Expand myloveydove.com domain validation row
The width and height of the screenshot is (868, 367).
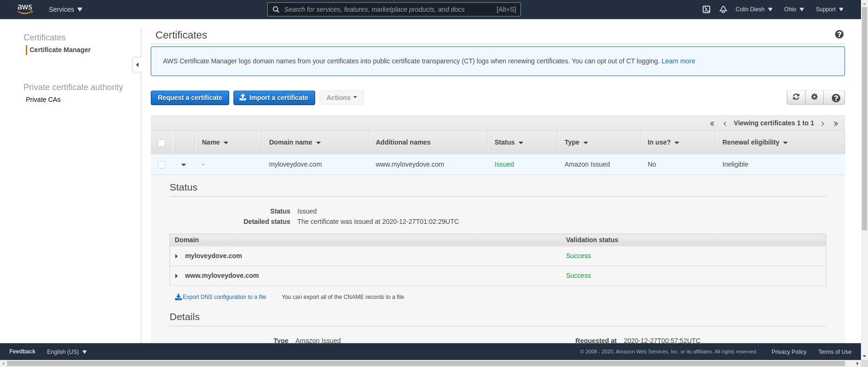176,256
